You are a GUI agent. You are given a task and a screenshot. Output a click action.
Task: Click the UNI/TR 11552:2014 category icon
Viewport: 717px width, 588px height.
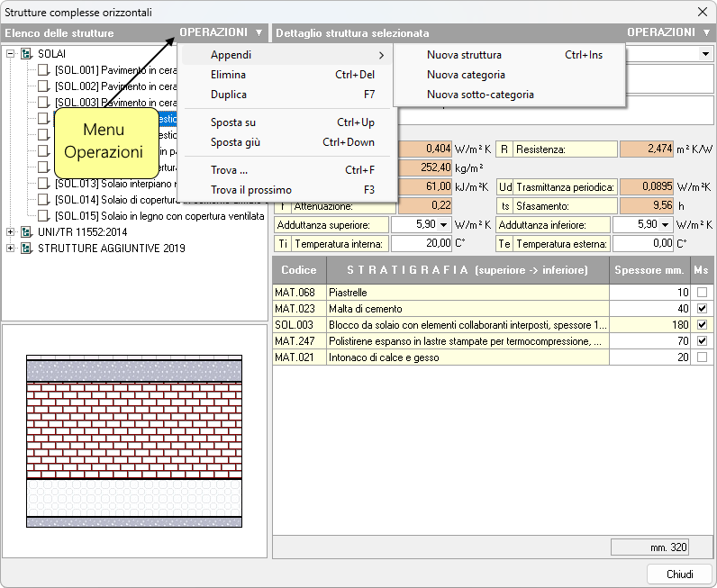pos(26,232)
